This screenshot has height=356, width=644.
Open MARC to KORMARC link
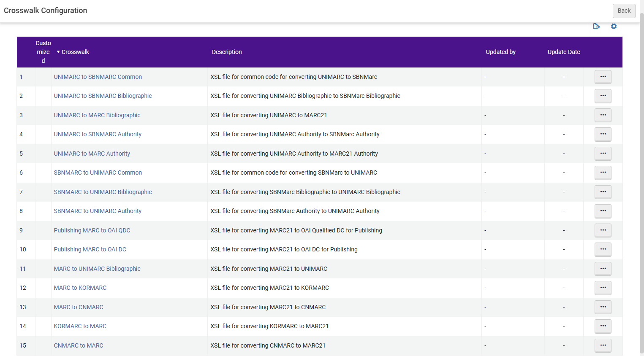[x=80, y=288]
